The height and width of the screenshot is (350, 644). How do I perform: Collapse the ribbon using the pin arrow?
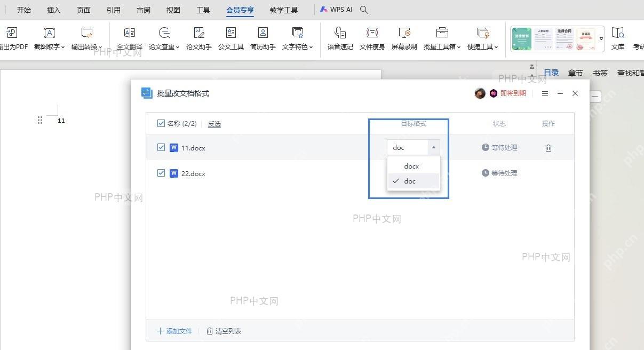pos(532,67)
